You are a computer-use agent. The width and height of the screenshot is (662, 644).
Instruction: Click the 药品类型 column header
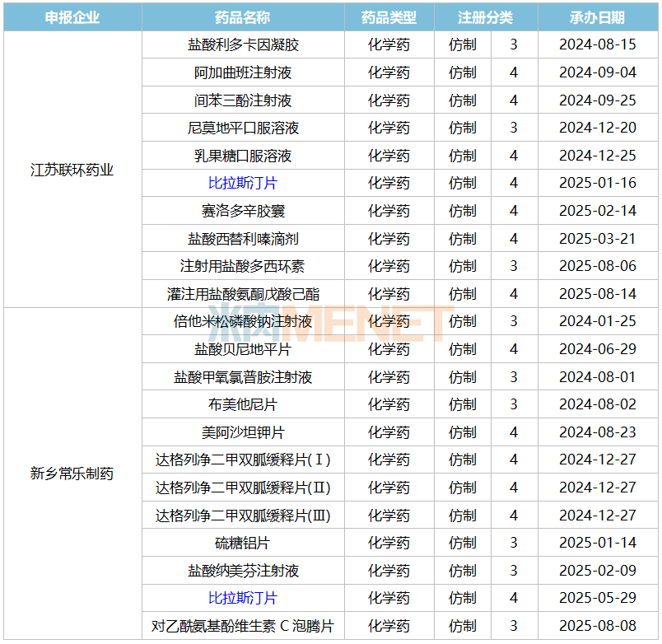tap(389, 18)
